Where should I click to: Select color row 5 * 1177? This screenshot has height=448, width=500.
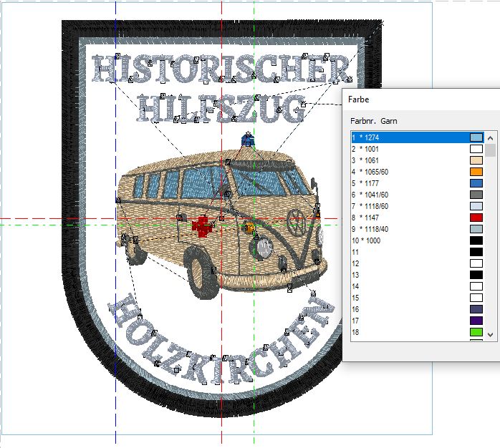pos(418,183)
